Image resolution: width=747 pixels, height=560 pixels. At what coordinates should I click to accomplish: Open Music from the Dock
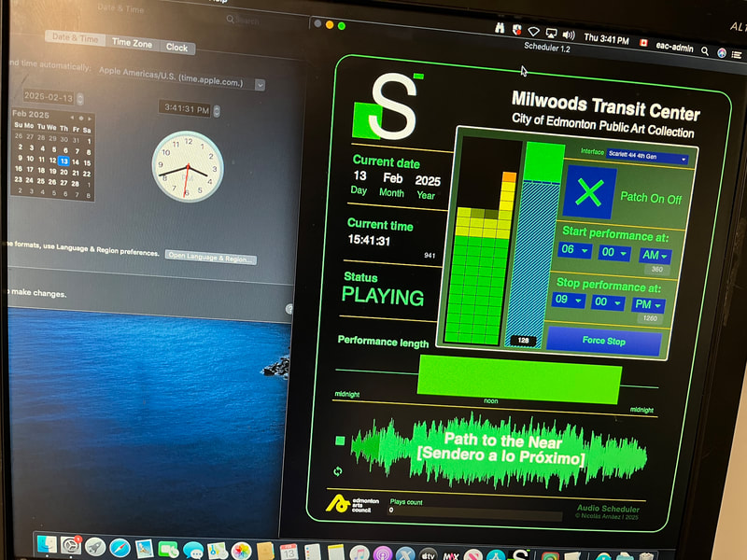click(359, 554)
